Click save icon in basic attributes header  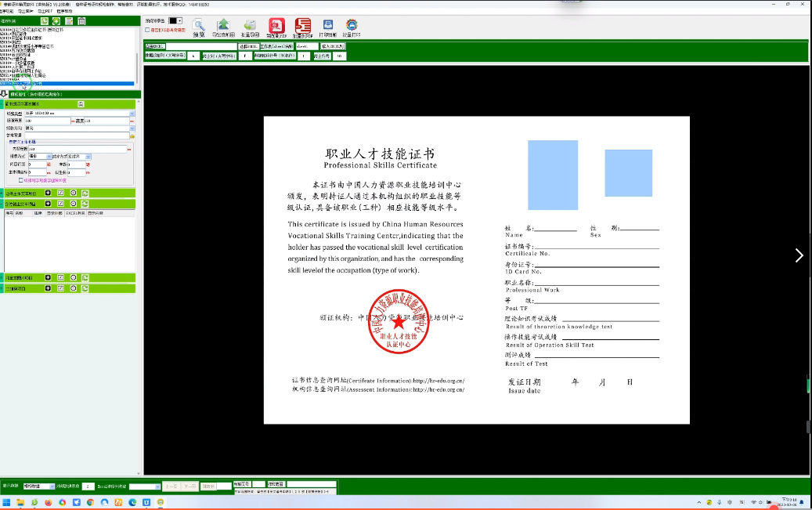point(81,104)
